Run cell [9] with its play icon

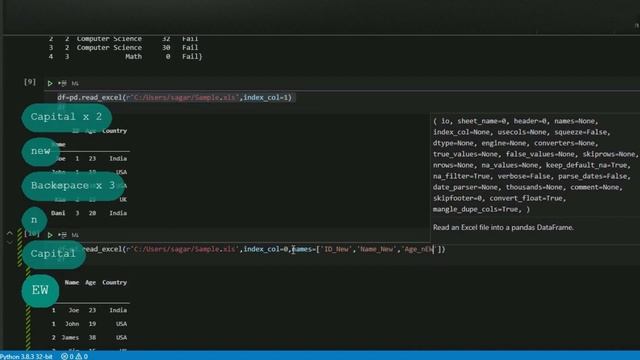50,83
